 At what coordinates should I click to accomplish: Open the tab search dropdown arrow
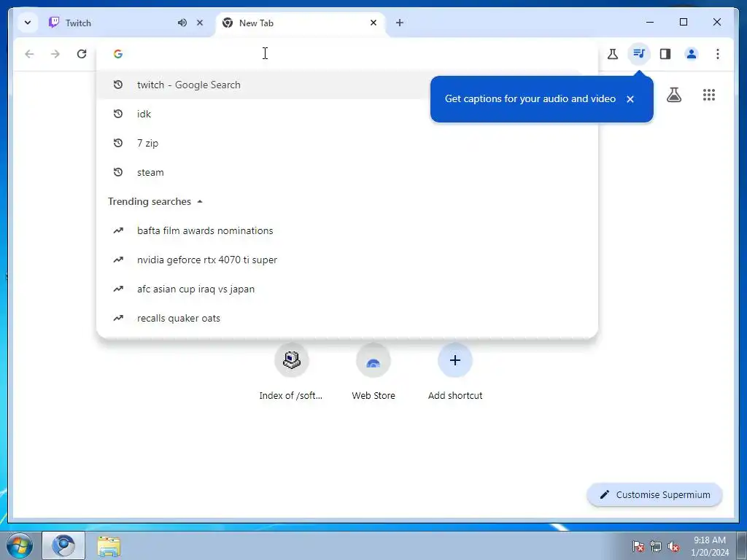tap(28, 23)
